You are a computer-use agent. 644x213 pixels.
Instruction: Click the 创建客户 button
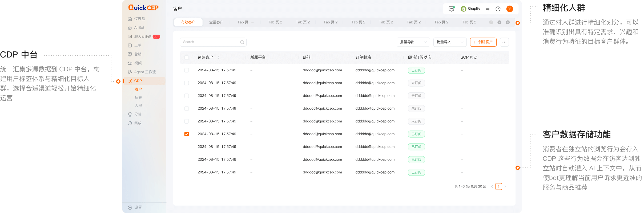tap(483, 42)
